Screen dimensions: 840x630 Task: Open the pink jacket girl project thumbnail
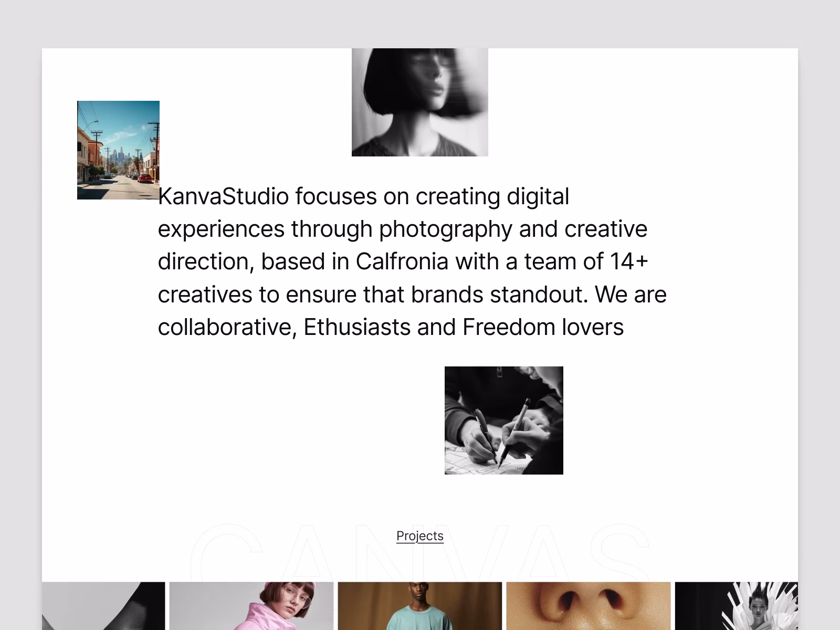pyautogui.click(x=251, y=606)
